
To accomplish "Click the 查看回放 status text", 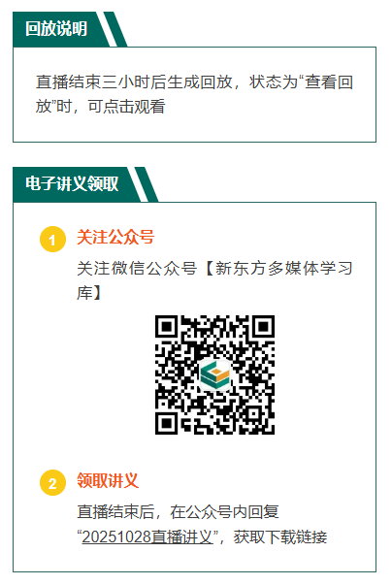I will [194, 94].
